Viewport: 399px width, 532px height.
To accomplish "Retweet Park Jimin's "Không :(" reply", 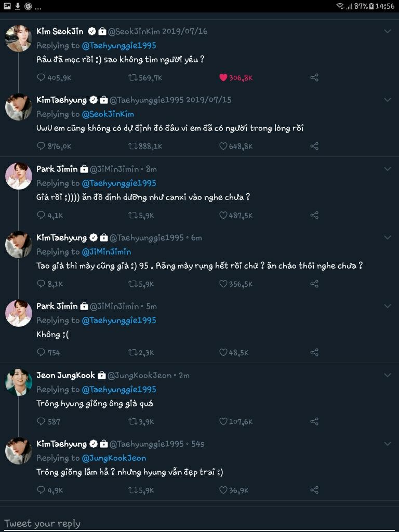I will point(133,352).
